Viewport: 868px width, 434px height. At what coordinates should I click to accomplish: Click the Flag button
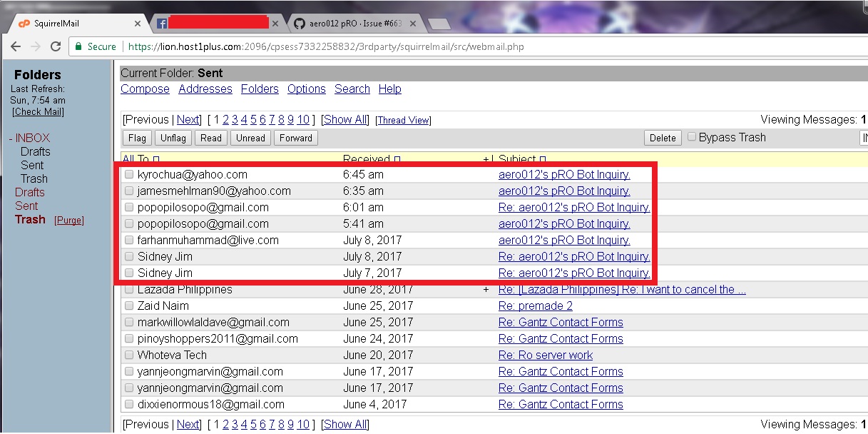(x=137, y=138)
